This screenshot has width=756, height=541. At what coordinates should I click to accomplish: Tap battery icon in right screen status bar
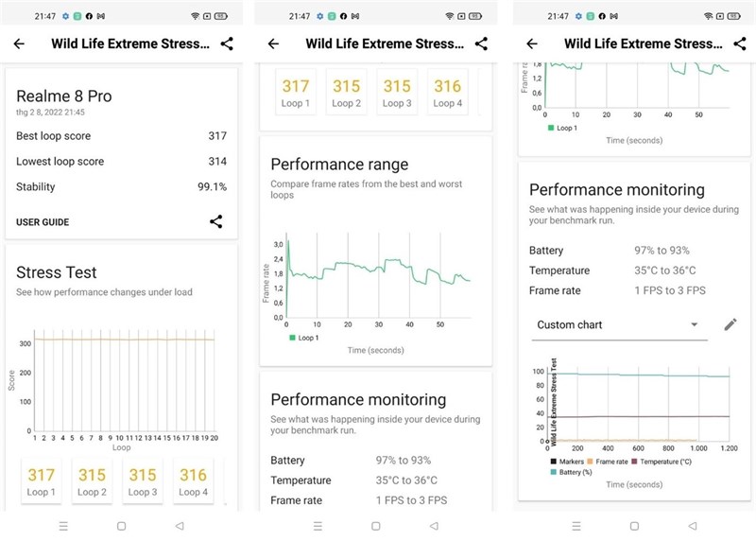point(734,16)
